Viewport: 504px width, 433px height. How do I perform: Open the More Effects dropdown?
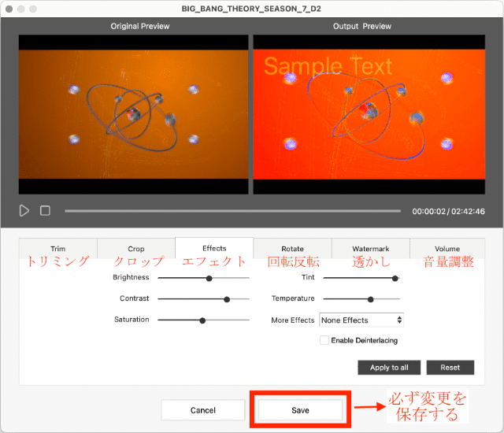pos(361,320)
